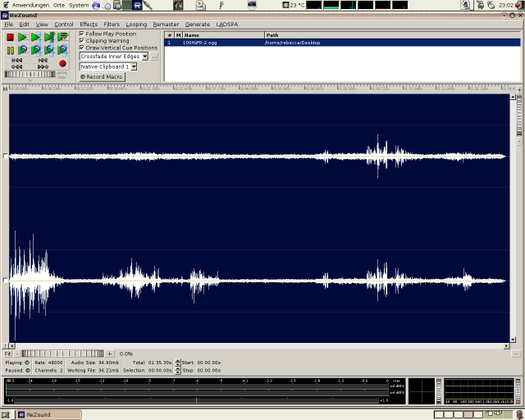525x420 pixels.
Task: Open the System panel menu
Action: click(79, 5)
